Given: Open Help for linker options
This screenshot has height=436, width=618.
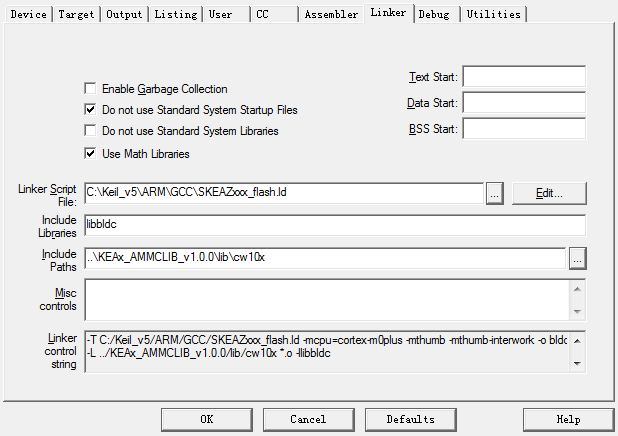Looking at the screenshot, I should coord(568,419).
